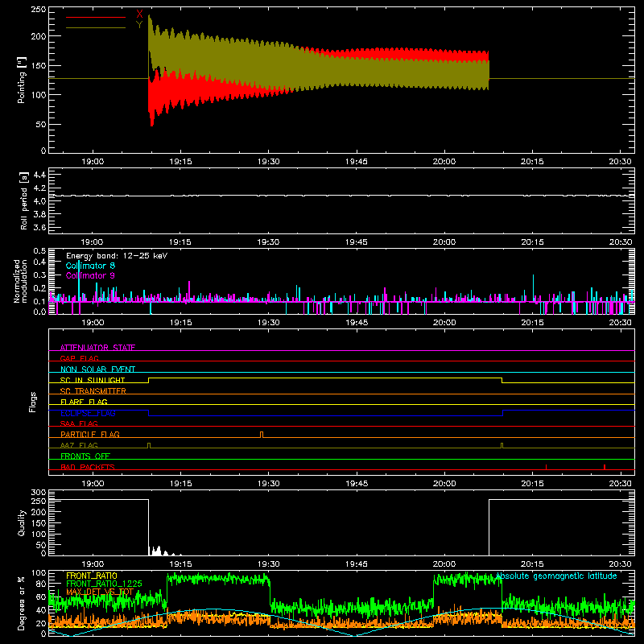This screenshot has width=644, height=644.
Task: Click the olive Y legend line sample
Action: (96, 27)
